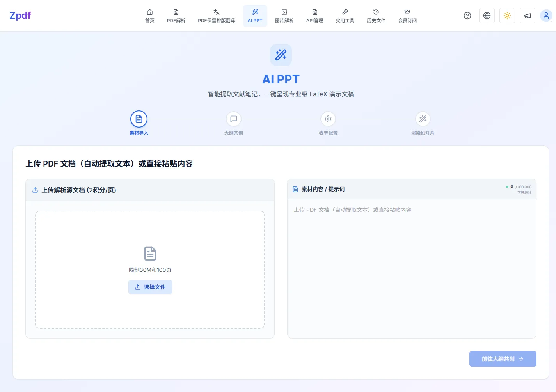Image resolution: width=556 pixels, height=392 pixels.
Task: Open the user account avatar menu
Action: coord(546,16)
